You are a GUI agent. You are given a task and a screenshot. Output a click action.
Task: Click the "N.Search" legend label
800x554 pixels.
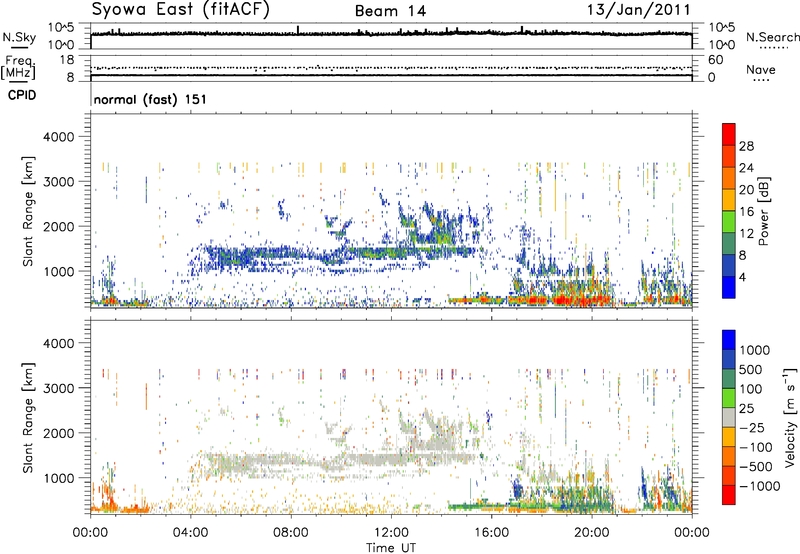pos(773,37)
